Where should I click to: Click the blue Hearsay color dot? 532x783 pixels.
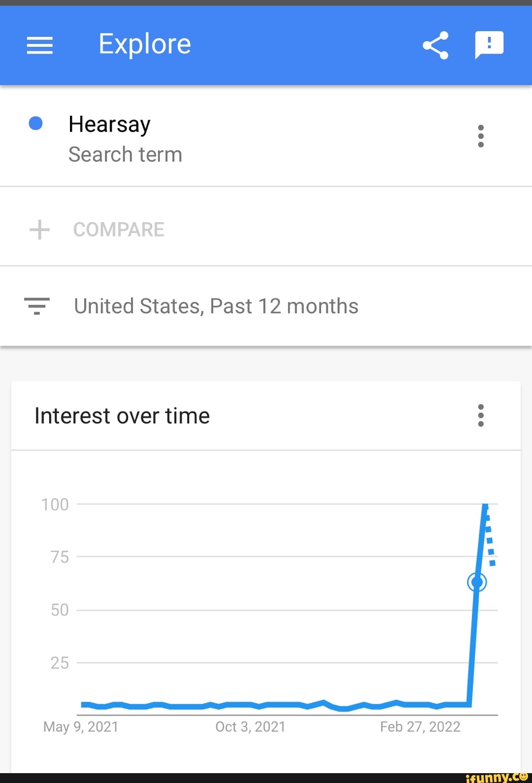(x=35, y=123)
